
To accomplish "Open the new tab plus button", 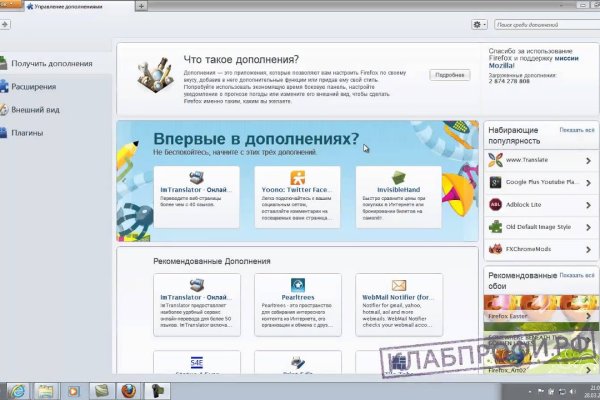I will pos(141,6).
